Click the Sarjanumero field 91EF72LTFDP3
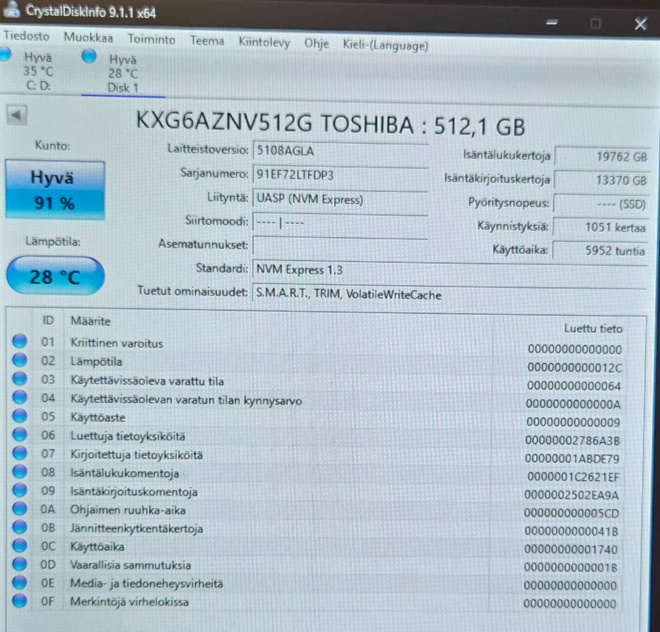660x632 pixels. pos(341,175)
